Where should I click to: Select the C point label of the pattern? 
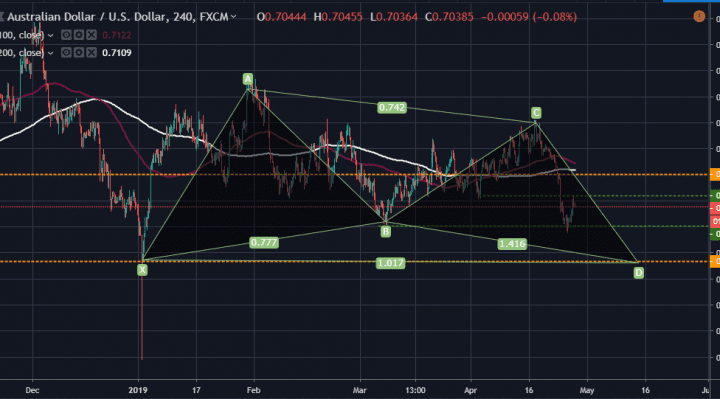click(x=536, y=113)
